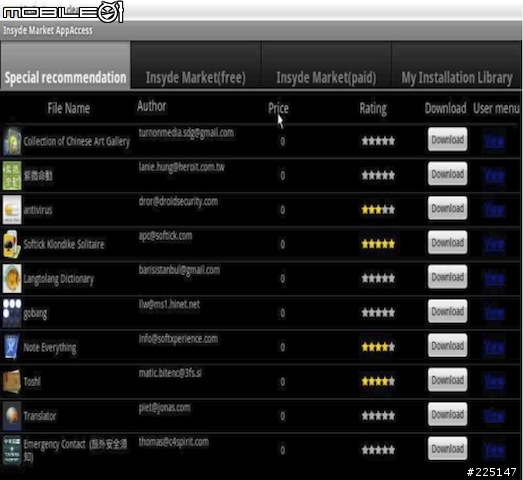Open the gobang app icon
This screenshot has height=480, width=523.
12,313
